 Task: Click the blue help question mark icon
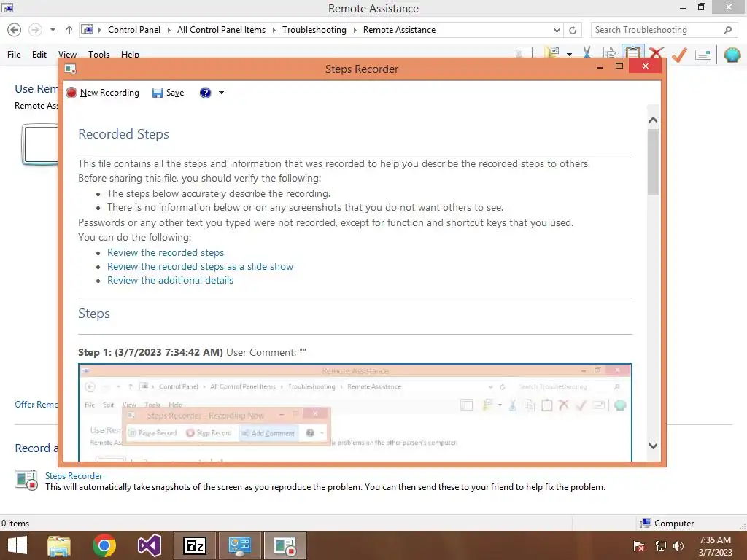(x=205, y=93)
